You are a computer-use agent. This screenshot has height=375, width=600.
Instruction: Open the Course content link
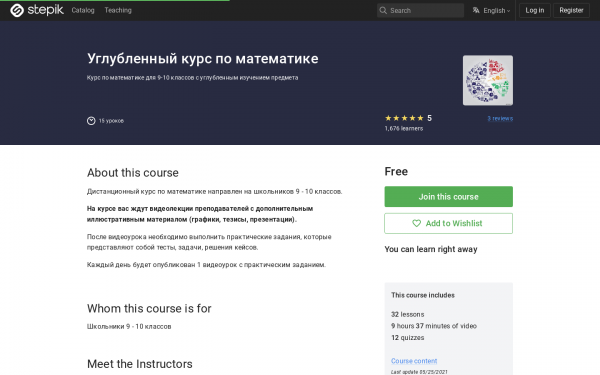[414, 361]
